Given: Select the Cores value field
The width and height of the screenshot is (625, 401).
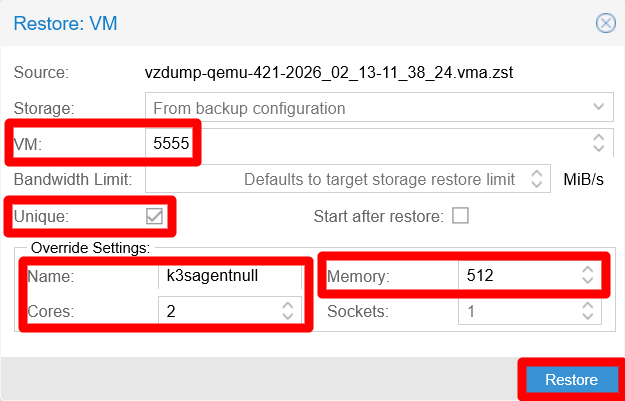Looking at the screenshot, I should 218,311.
